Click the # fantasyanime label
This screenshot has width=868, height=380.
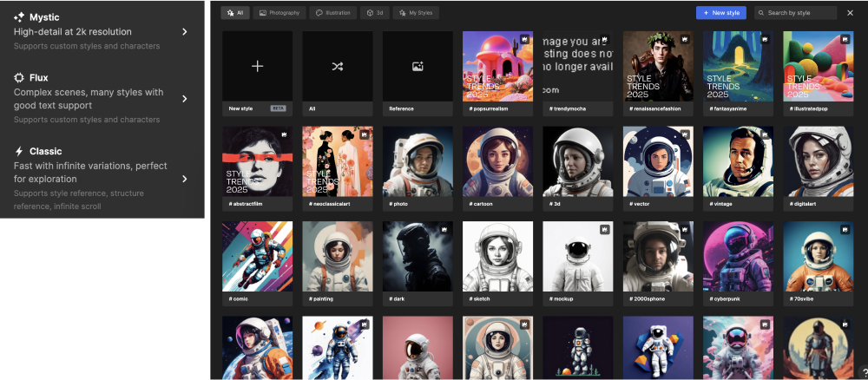pos(728,109)
